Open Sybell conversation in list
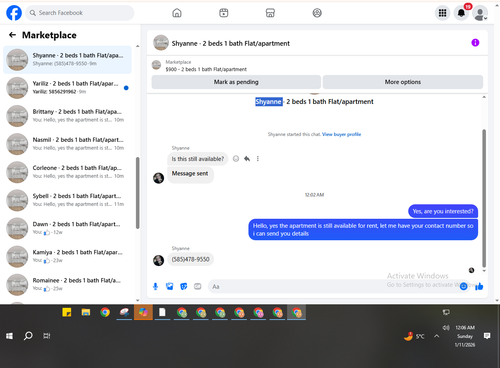This screenshot has height=368, width=500. 67,200
